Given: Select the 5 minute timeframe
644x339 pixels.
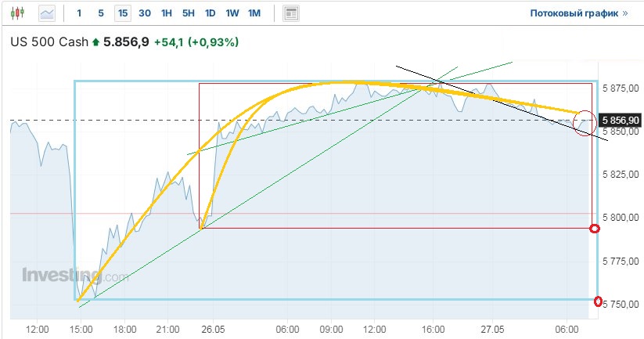Looking at the screenshot, I should point(101,13).
